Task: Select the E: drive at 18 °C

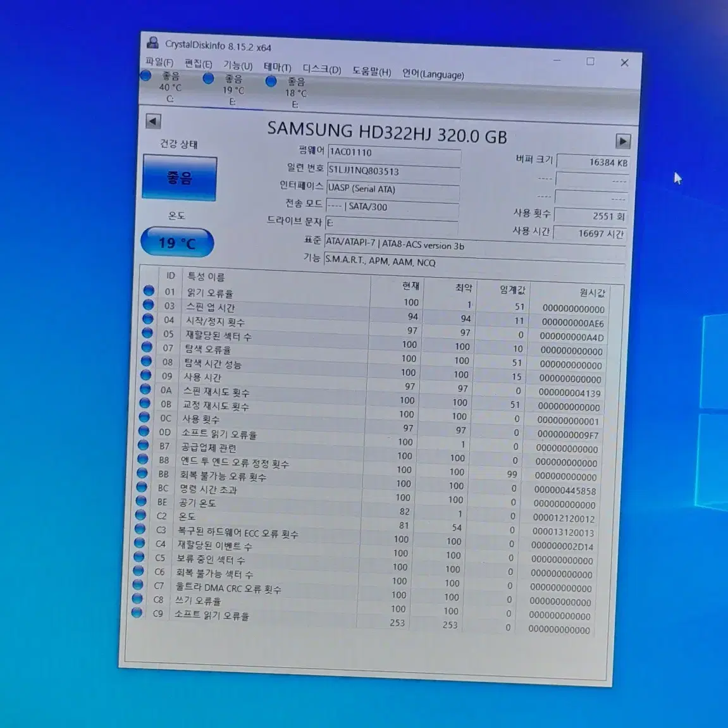Action: click(289, 92)
